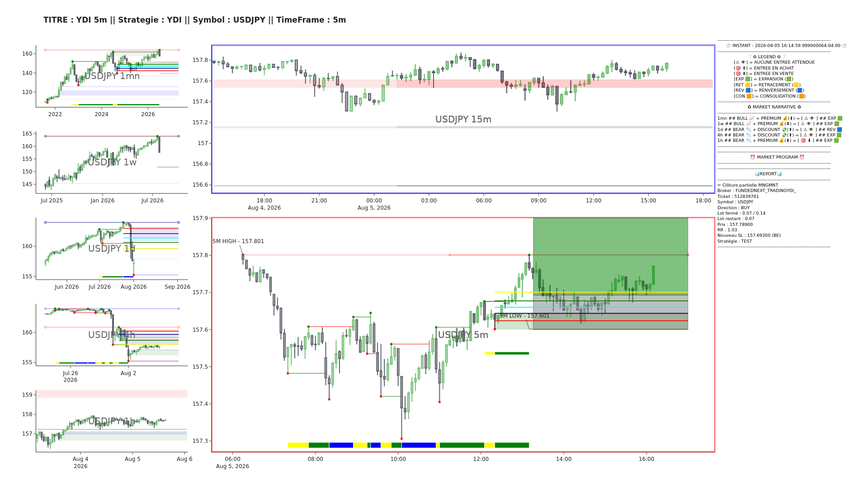Click the gear icon right of LEGEND
The height and width of the screenshot is (488, 868).
coord(778,57)
